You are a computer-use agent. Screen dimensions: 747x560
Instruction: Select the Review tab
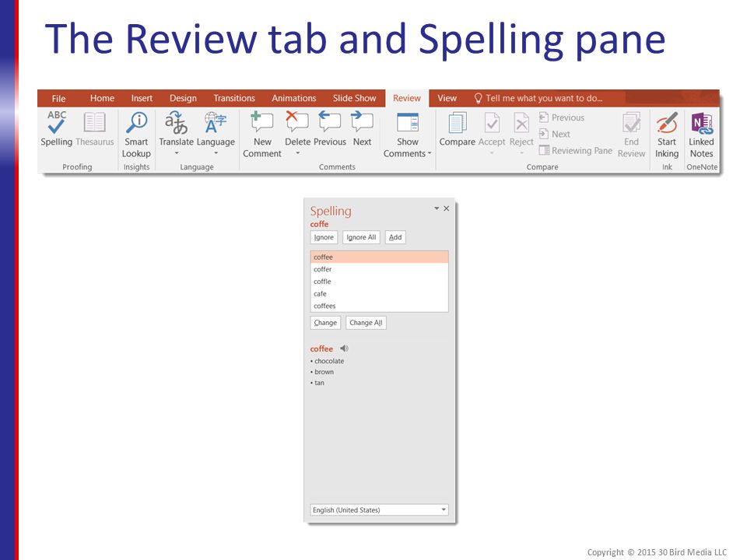coord(407,99)
